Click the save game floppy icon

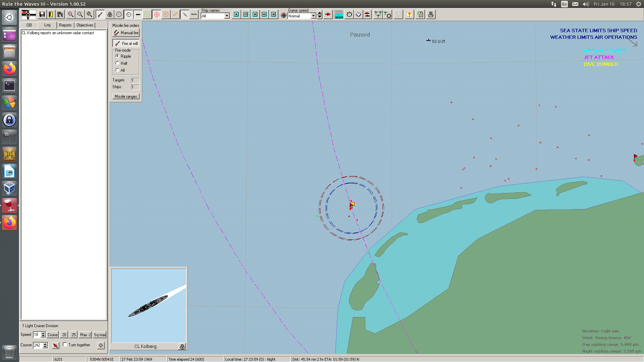point(42,14)
